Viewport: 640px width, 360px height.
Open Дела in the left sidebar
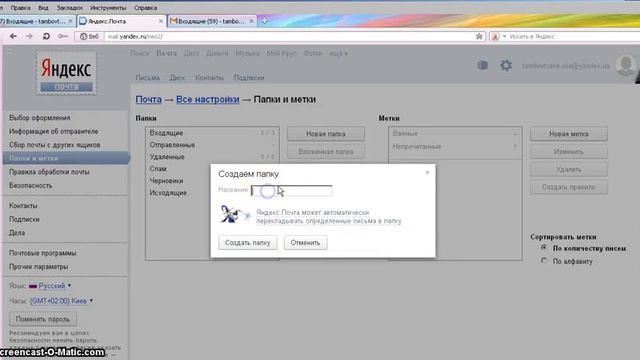17,233
